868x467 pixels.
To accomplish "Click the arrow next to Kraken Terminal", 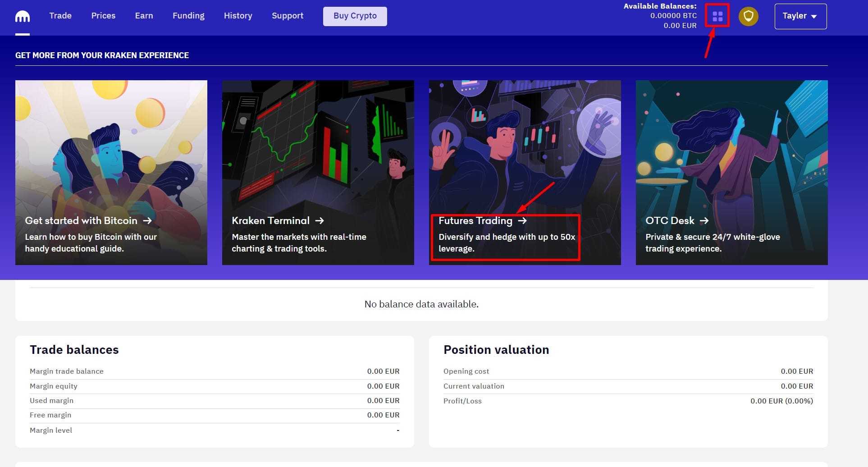I will coord(320,220).
